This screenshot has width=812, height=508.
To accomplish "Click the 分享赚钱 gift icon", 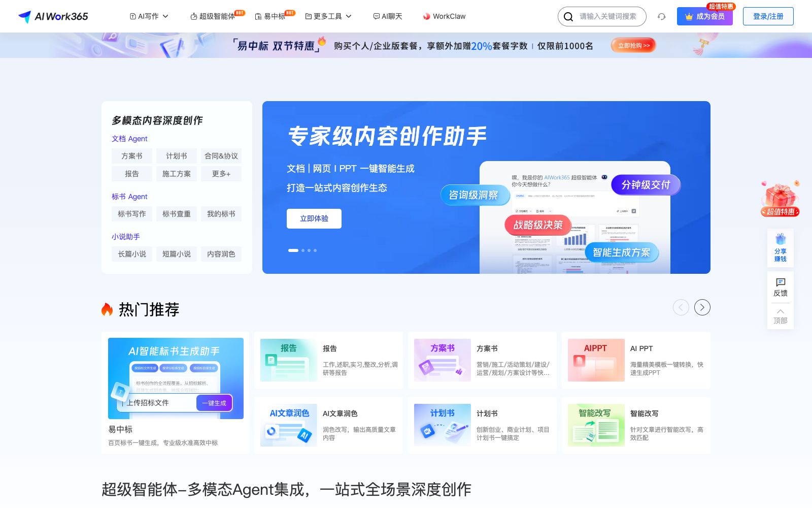I will click(x=781, y=247).
